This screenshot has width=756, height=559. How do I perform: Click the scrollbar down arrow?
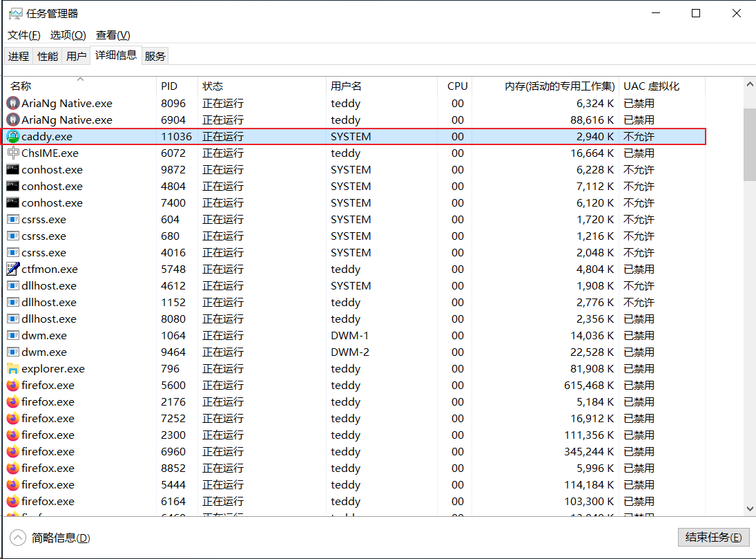[750, 509]
